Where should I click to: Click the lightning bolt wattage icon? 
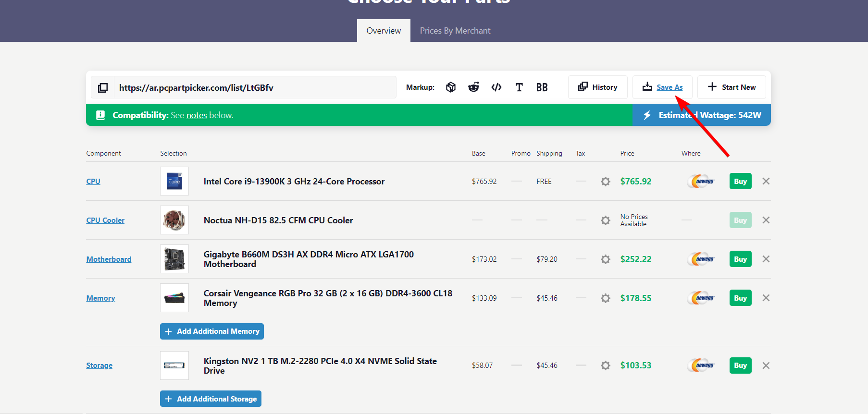[647, 115]
